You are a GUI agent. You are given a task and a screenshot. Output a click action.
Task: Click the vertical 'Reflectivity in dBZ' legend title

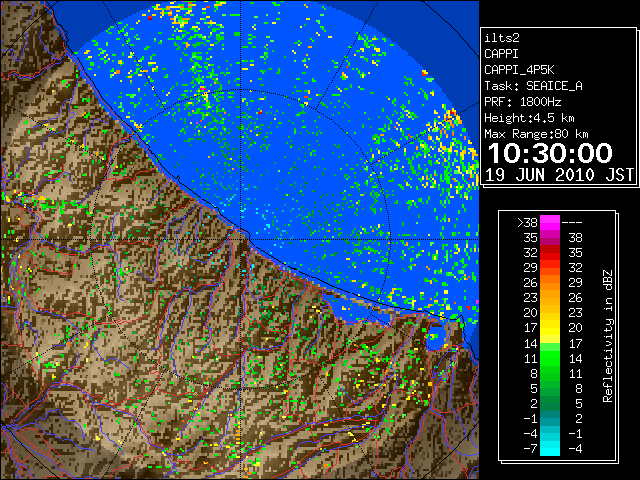pos(607,336)
